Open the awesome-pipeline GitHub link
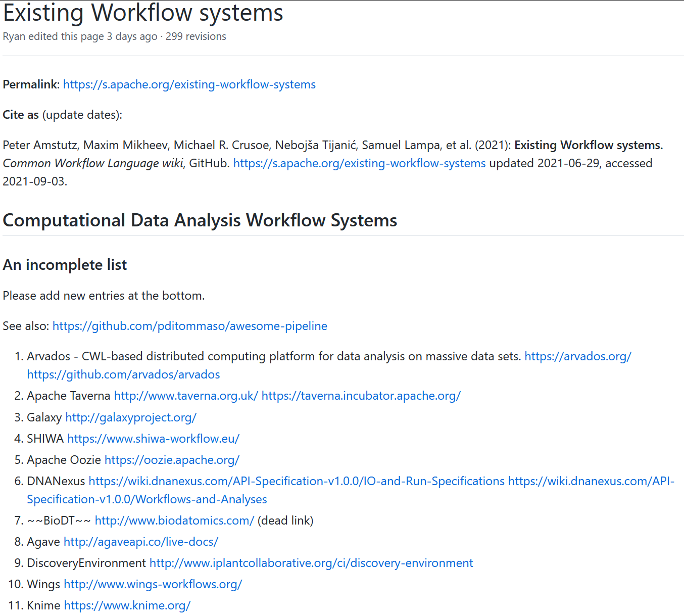 190,326
